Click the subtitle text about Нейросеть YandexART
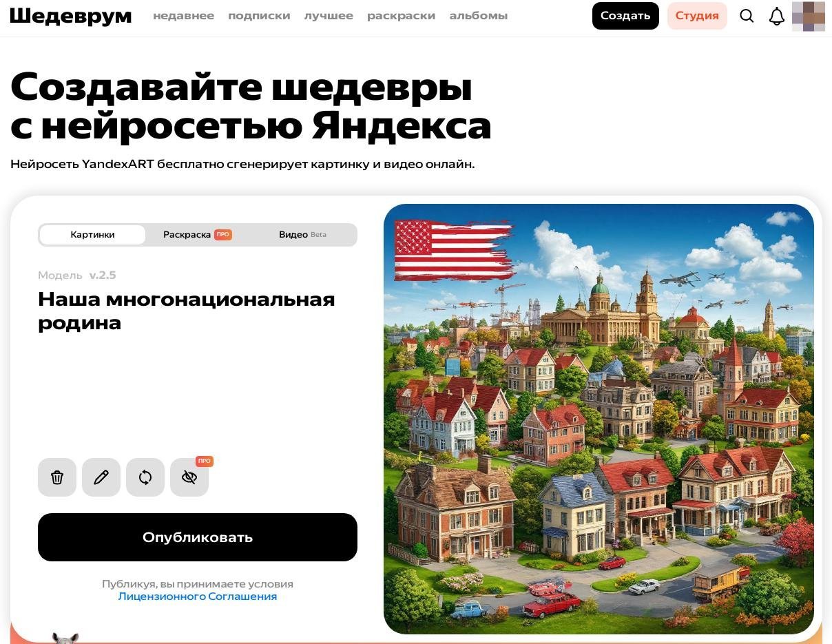 (x=242, y=164)
